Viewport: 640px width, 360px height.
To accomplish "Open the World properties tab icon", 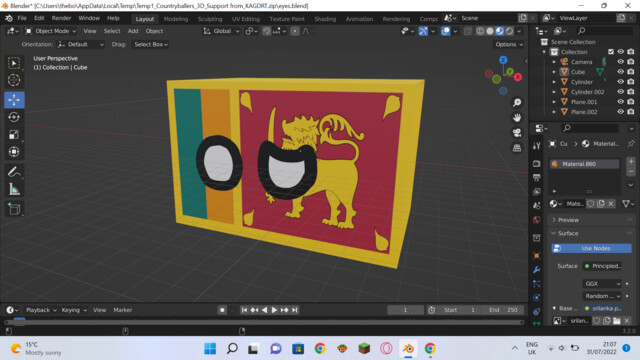I will click(537, 220).
